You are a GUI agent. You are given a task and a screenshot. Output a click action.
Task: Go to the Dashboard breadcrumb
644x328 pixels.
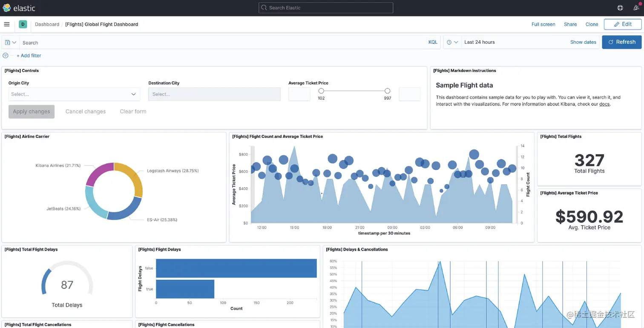[x=47, y=24]
